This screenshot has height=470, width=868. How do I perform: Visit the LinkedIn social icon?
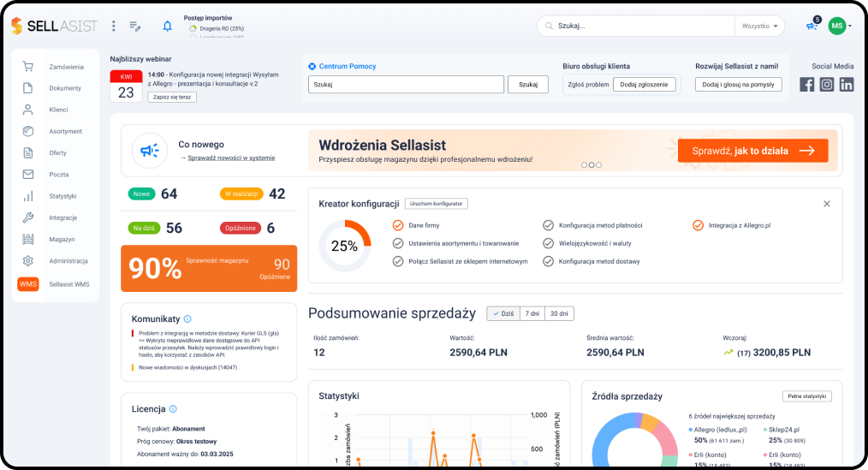[x=847, y=84]
